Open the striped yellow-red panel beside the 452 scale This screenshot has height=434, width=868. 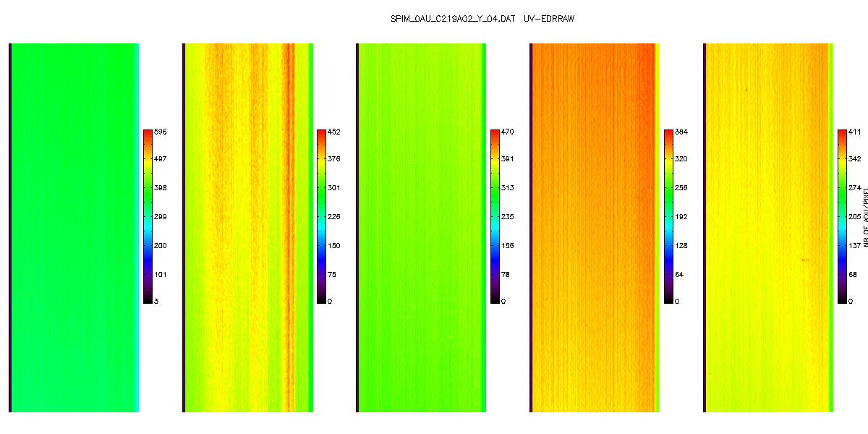(x=247, y=228)
